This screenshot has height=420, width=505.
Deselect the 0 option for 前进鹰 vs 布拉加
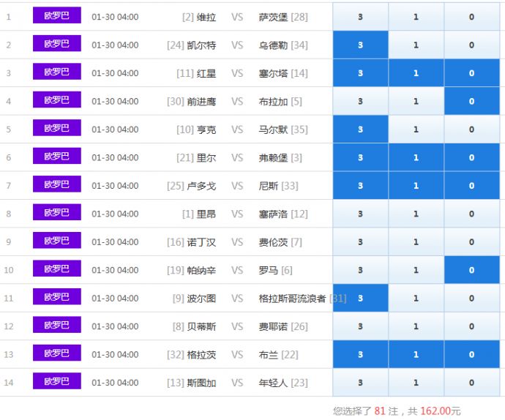pyautogui.click(x=472, y=102)
